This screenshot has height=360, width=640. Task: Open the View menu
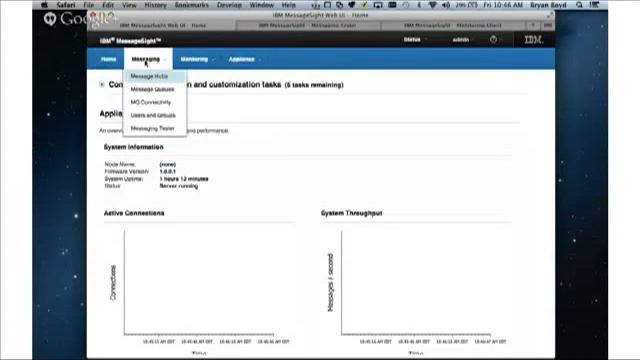pos(129,5)
